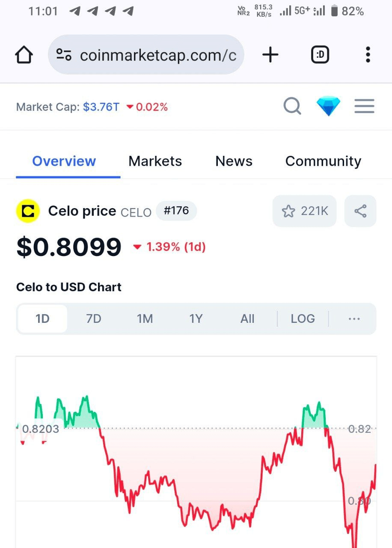Open site info in address bar
The width and height of the screenshot is (392, 548).
click(64, 55)
